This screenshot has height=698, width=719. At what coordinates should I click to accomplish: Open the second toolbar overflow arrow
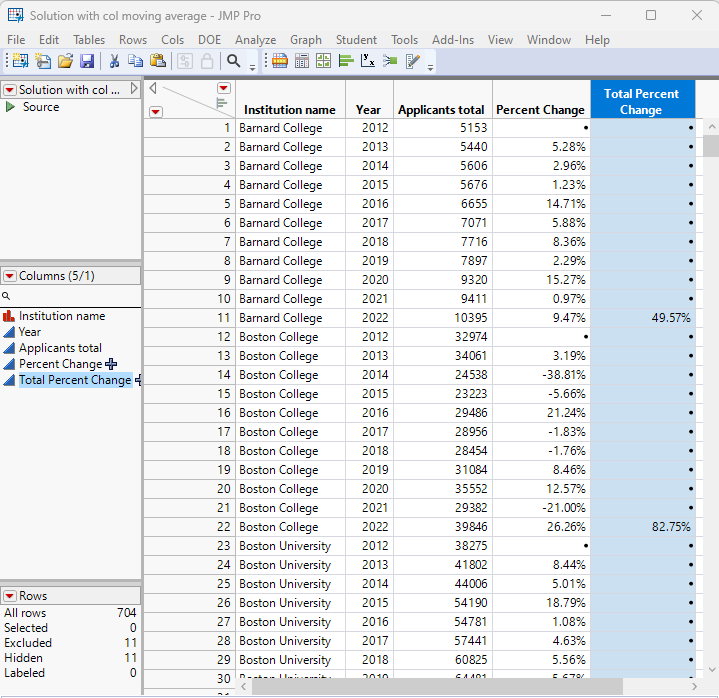[430, 68]
